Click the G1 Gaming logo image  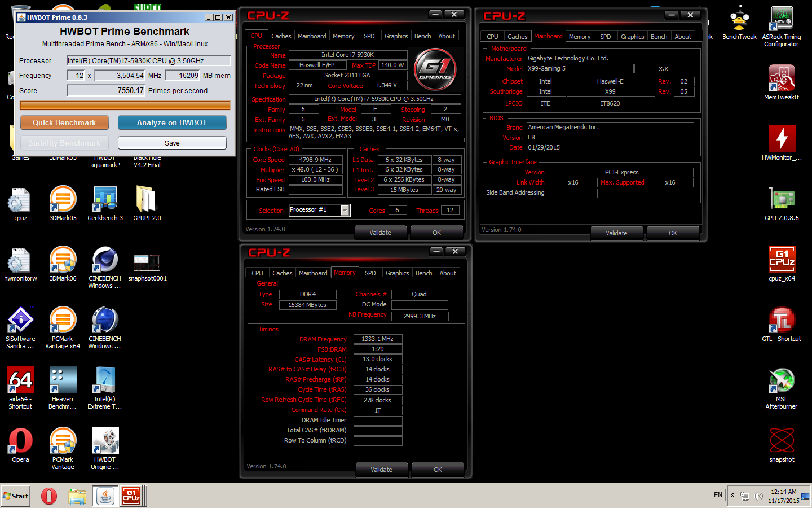pos(435,70)
